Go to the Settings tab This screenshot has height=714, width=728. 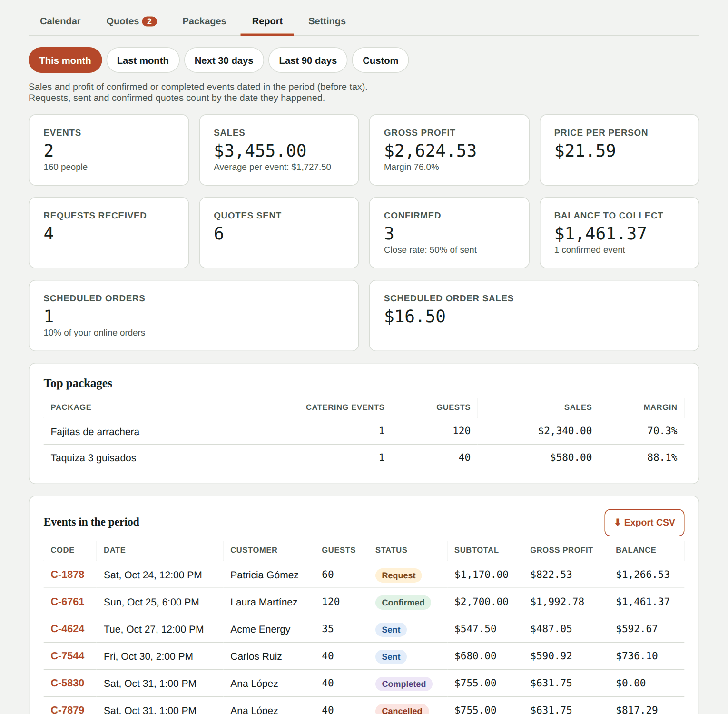[327, 21]
